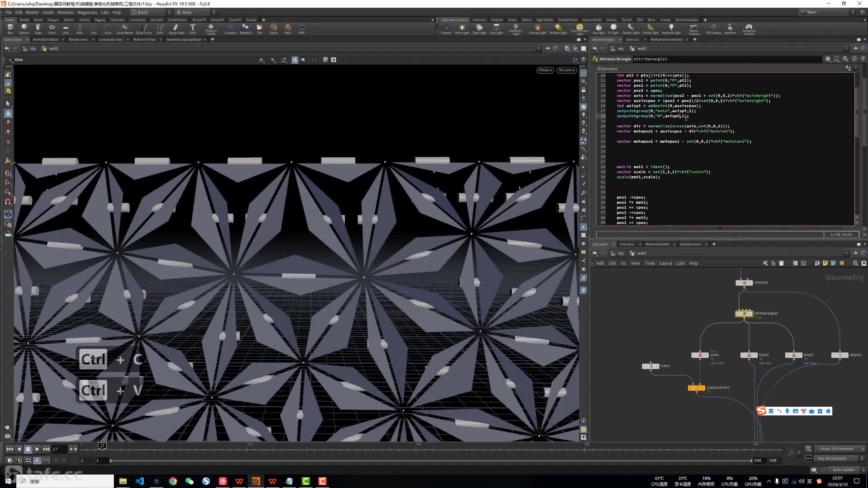Select the Grid shelf tool
This screenshot has height=488, width=868.
click(x=66, y=29)
